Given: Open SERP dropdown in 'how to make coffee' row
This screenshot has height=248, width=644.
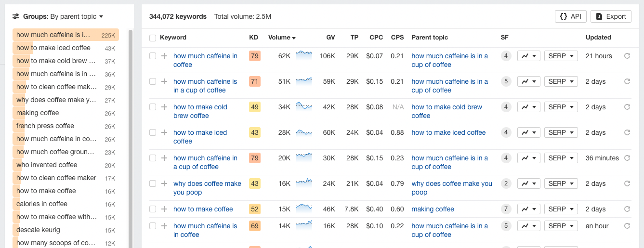Looking at the screenshot, I should click(561, 209).
